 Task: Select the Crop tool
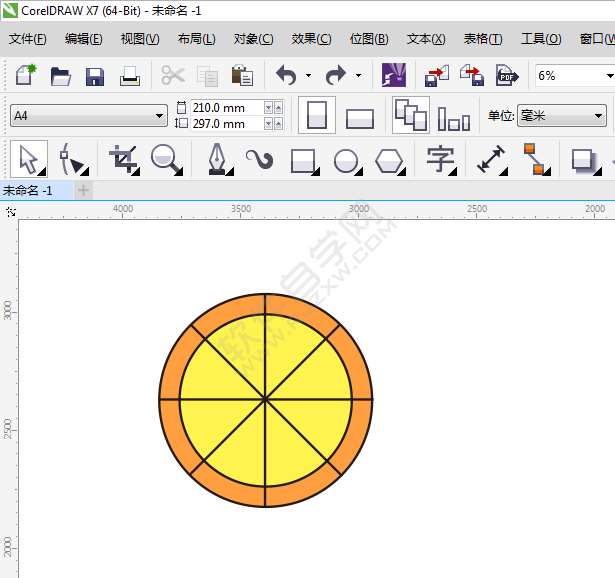(x=124, y=159)
